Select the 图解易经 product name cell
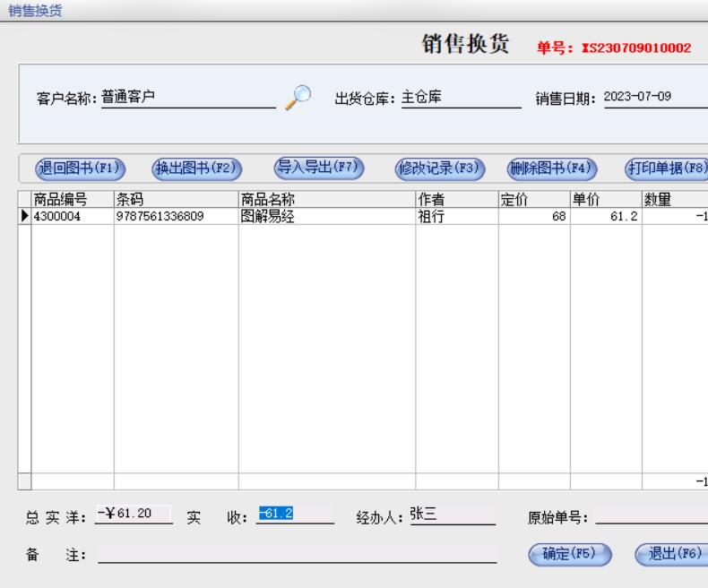Image resolution: width=708 pixels, height=588 pixels. click(327, 216)
